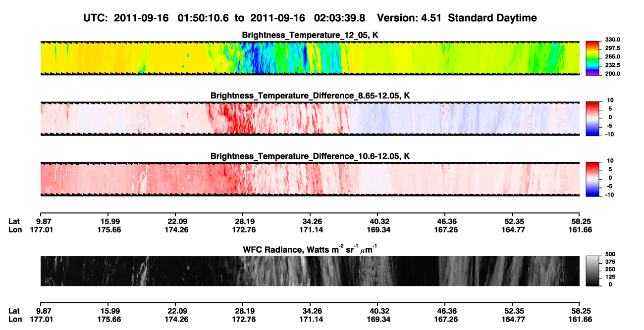This screenshot has width=644, height=330.
Task: Click the WFC Radiance grayscale image strip
Action: tap(310, 271)
